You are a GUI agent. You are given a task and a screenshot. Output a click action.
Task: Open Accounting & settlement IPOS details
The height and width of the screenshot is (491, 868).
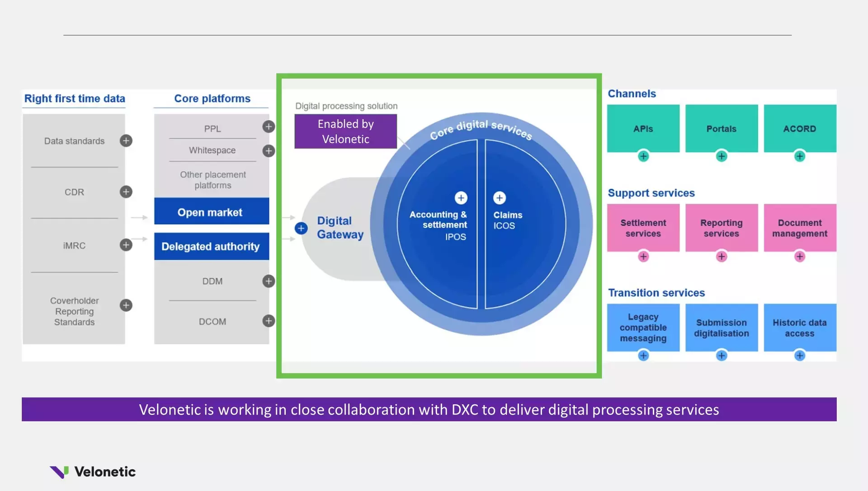pyautogui.click(x=460, y=197)
